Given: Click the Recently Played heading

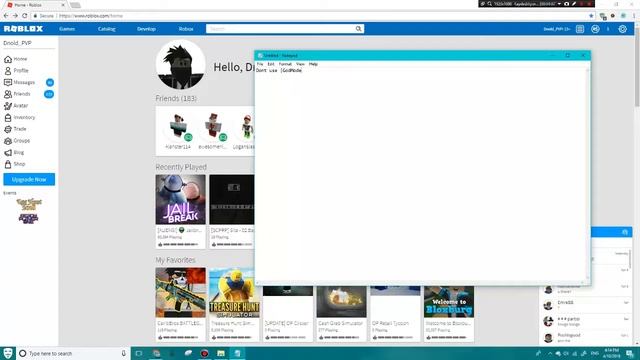Looking at the screenshot, I should [x=181, y=167].
